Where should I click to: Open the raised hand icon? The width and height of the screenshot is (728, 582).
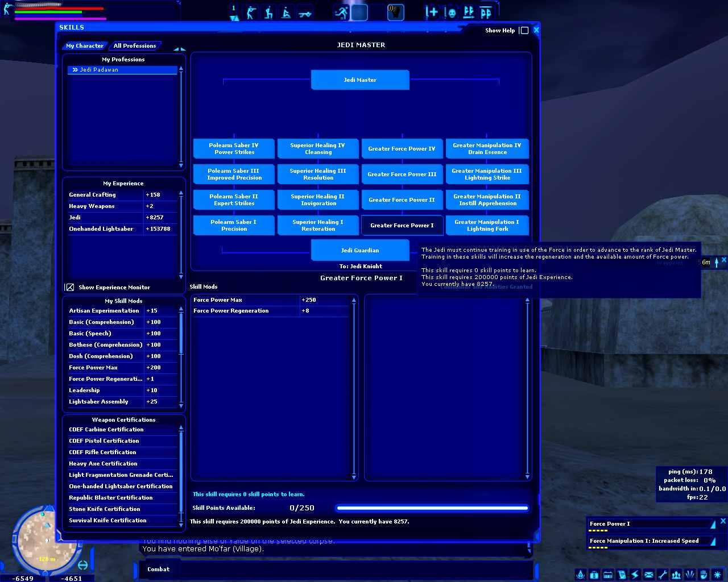[x=703, y=575]
